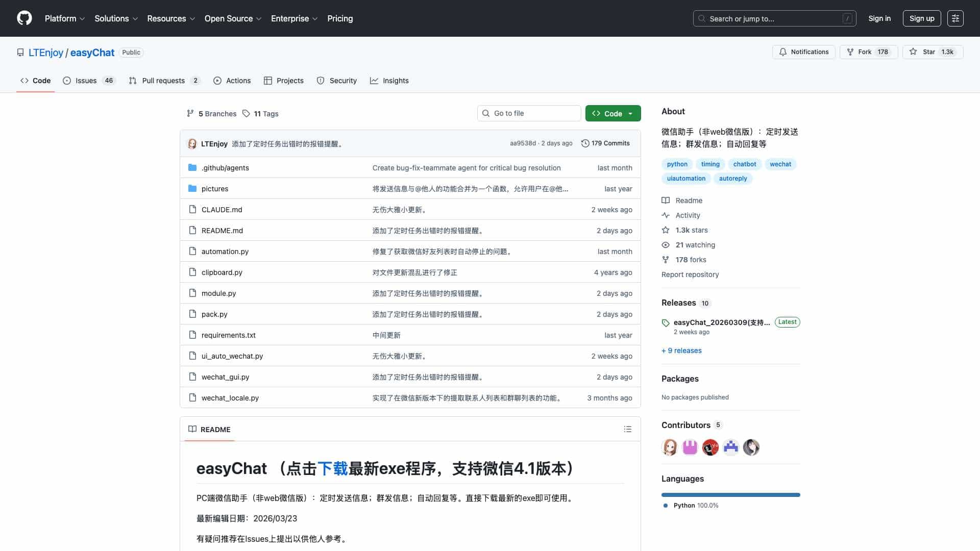Viewport: 980px width, 551px height.
Task: Open the pictures folder
Action: [x=215, y=189]
